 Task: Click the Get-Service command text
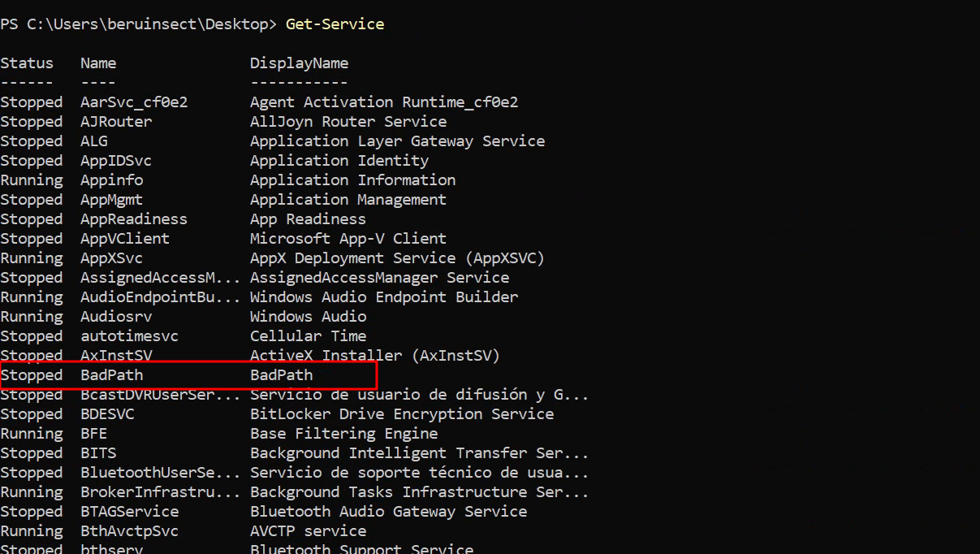[x=335, y=24]
